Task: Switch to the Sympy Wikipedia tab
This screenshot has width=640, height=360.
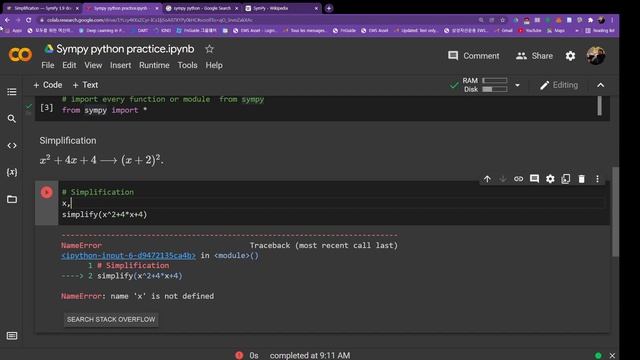Action: pyautogui.click(x=281, y=8)
